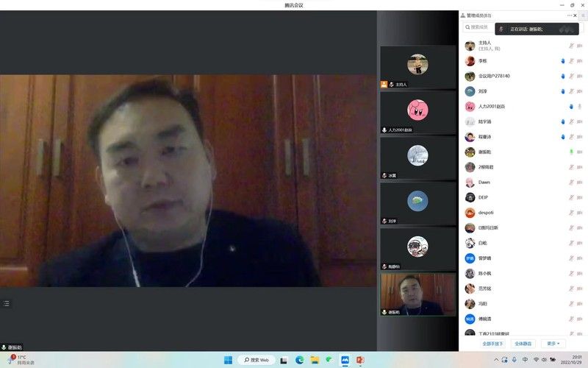Click the 全部手放下 lower all hands button
This screenshot has height=368, width=588.
[x=492, y=343]
